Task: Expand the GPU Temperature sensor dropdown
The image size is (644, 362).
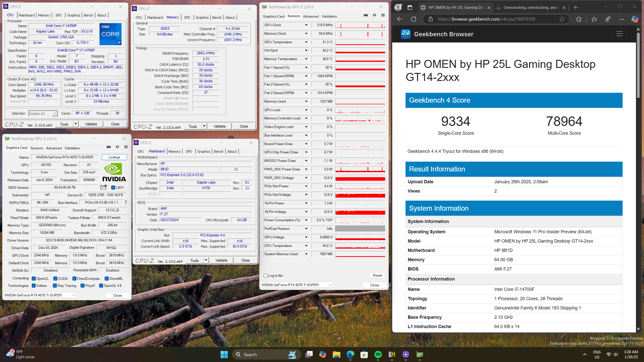Action: tap(306, 42)
